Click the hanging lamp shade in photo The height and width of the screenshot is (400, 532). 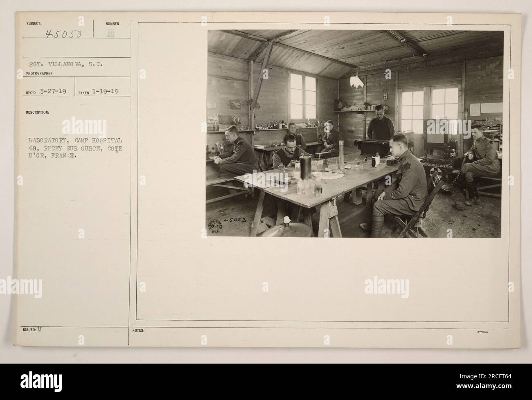(x=357, y=82)
